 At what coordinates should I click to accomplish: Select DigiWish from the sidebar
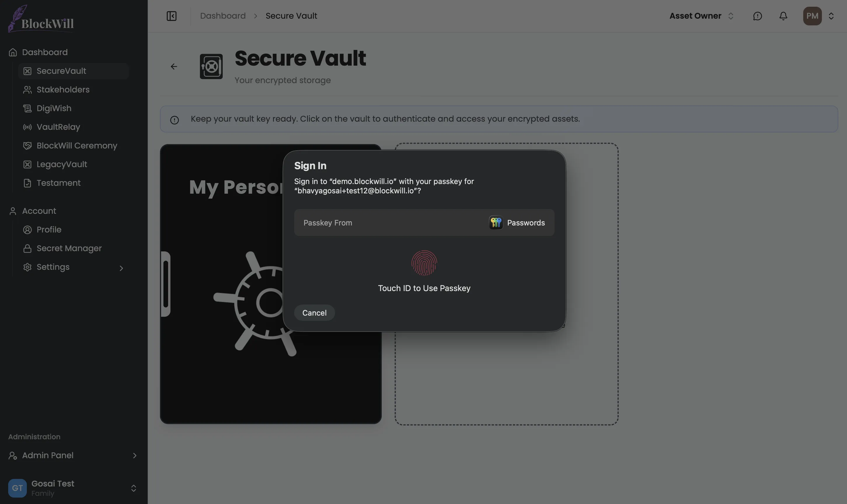coord(54,108)
